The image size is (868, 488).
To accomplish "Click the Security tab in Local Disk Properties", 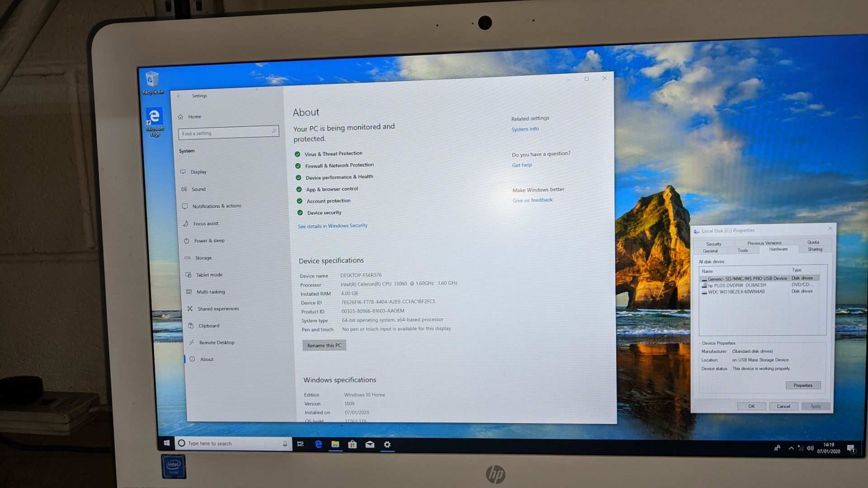I will coord(713,242).
